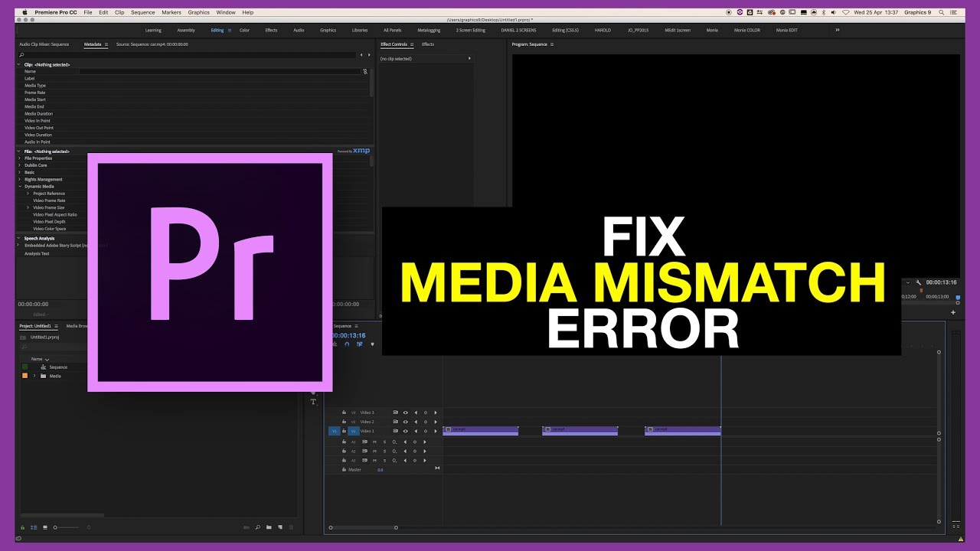
Task: Click the Find icon in Project panel
Action: [258, 527]
